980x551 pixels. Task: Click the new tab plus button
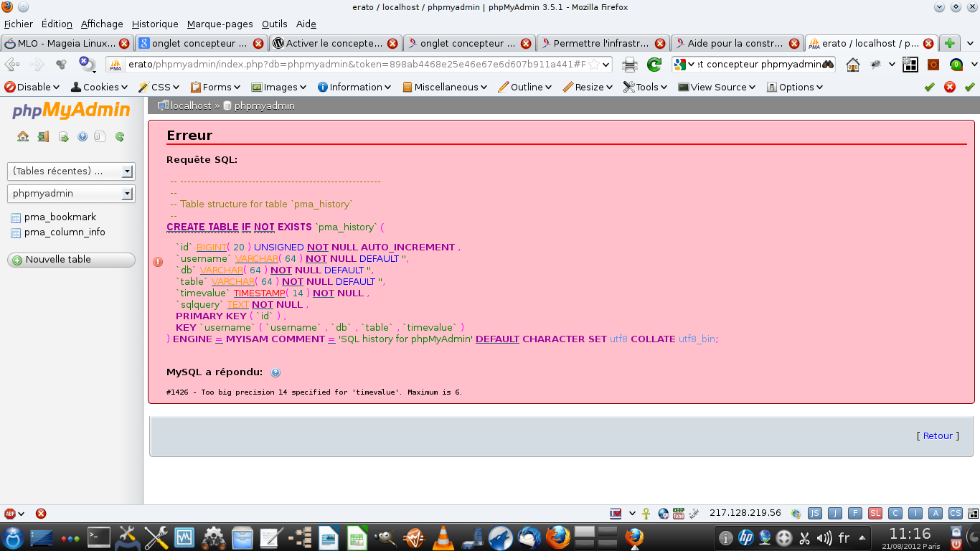(x=950, y=43)
